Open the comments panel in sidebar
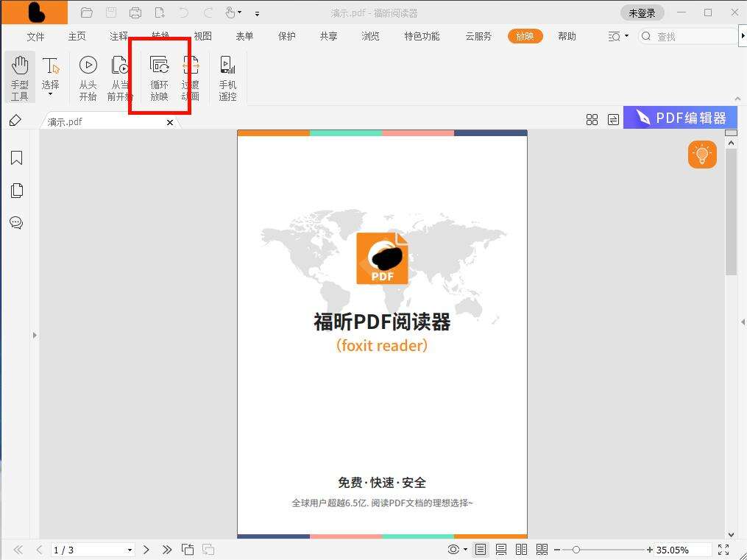The image size is (747, 560). coord(16,223)
